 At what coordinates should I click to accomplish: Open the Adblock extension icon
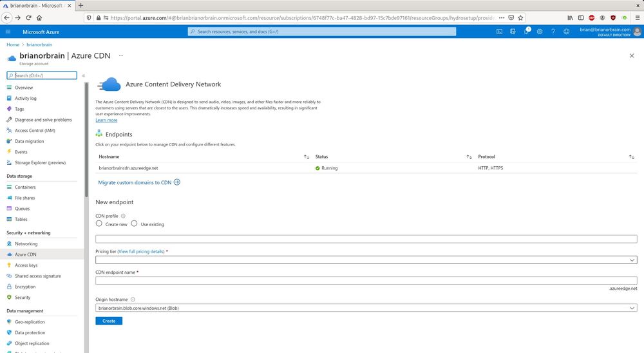(591, 17)
